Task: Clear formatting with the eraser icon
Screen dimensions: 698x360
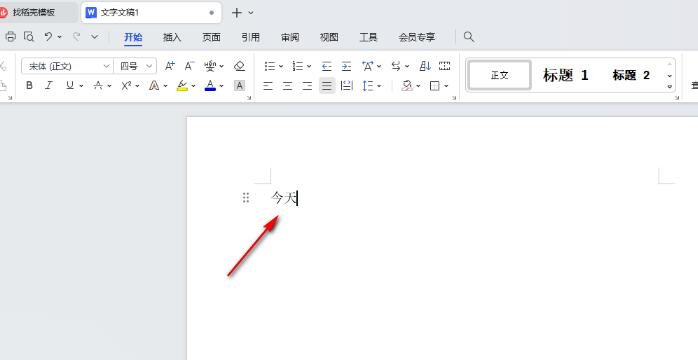Action: (239, 66)
